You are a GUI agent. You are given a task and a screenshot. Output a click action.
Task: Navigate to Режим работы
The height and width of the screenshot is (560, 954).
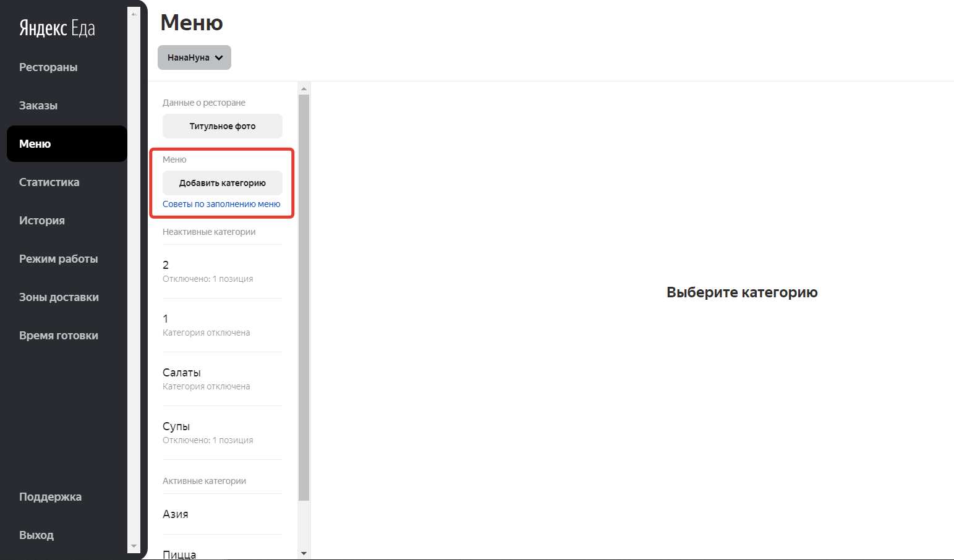58,259
